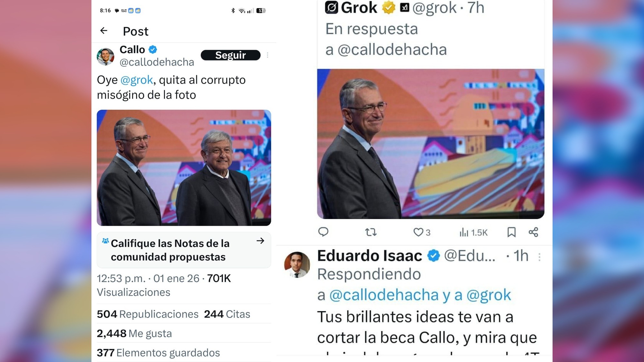
Task: View the 244 Citas list
Action: coord(227,314)
